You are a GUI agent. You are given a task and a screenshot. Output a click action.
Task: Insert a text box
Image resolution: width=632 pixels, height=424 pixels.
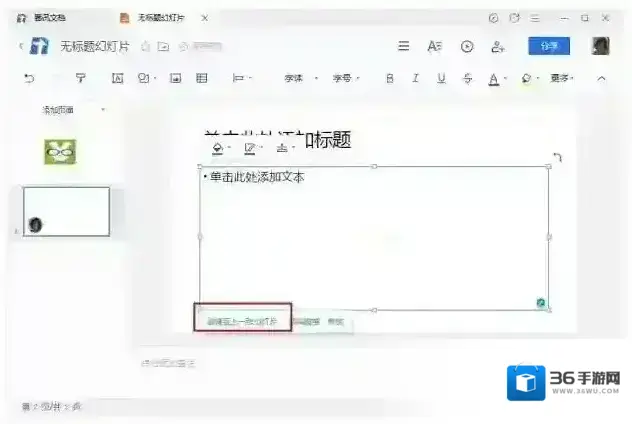point(116,78)
